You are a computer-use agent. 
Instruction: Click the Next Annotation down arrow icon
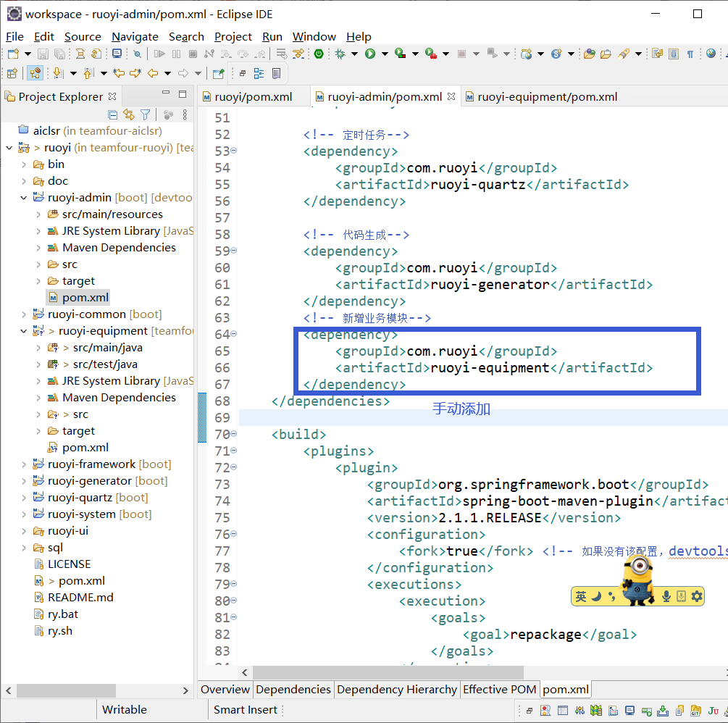(59, 73)
